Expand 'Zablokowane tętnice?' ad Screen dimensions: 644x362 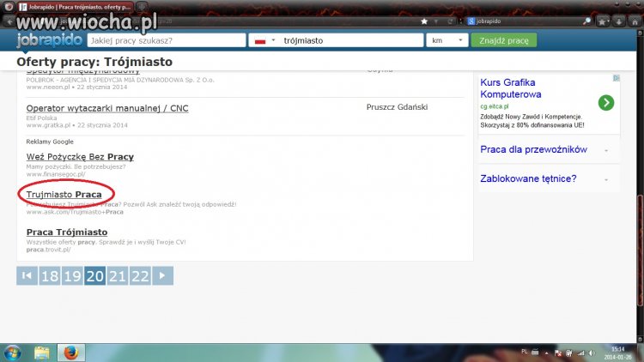(606, 179)
